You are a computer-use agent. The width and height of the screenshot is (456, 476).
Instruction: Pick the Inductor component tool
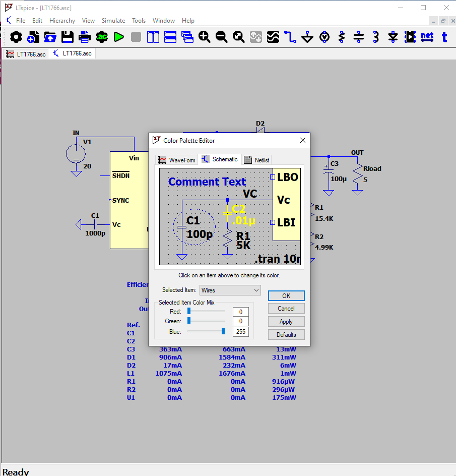376,37
